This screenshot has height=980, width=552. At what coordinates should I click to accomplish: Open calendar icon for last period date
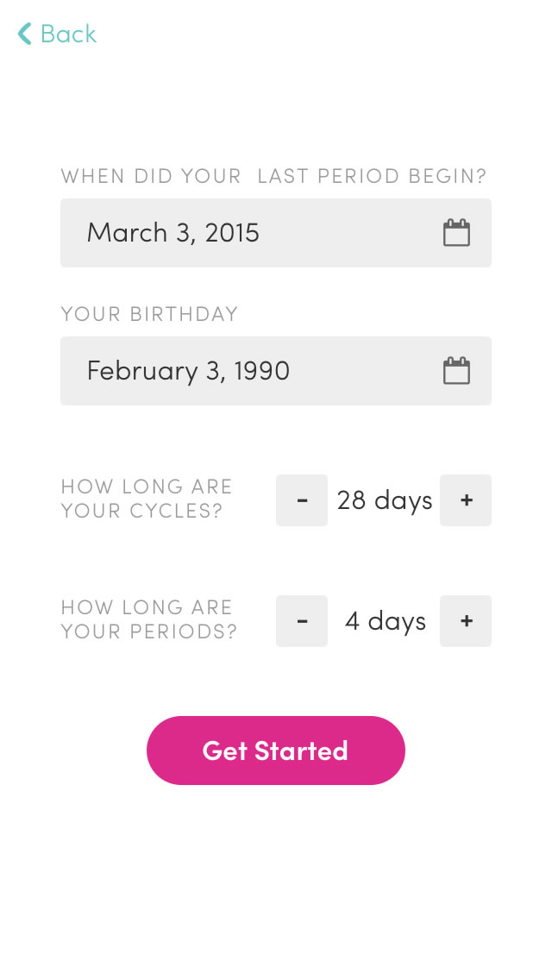pyautogui.click(x=456, y=233)
